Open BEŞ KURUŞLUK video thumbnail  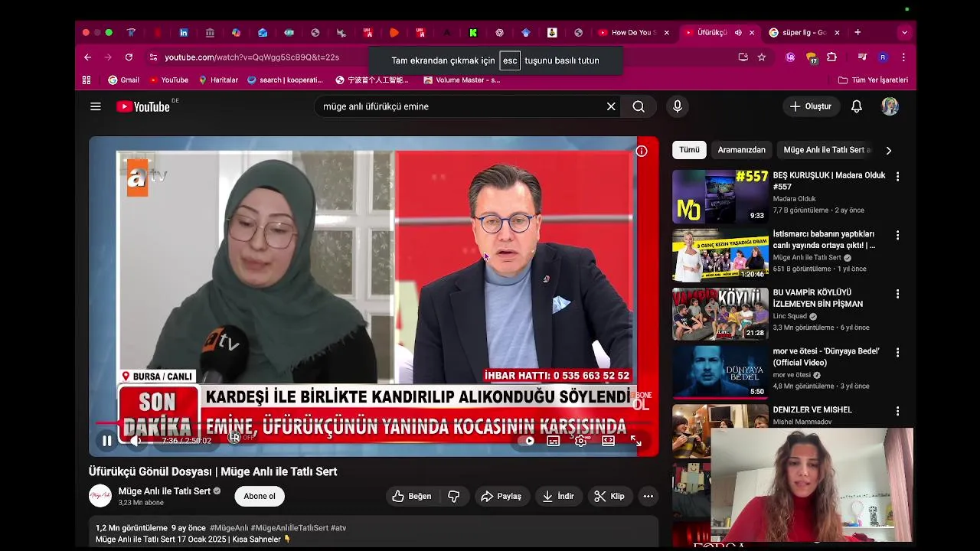pyautogui.click(x=720, y=197)
